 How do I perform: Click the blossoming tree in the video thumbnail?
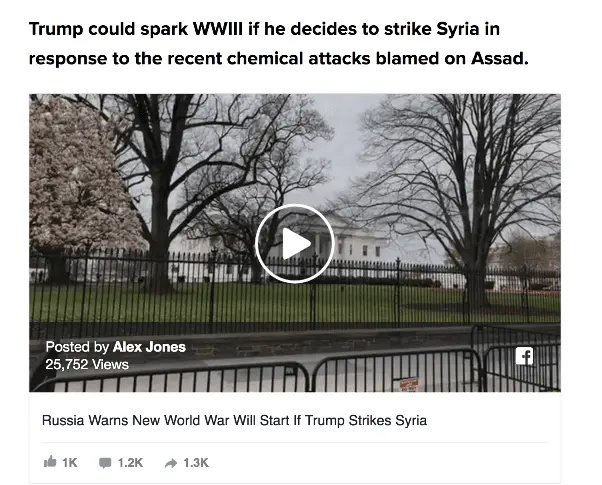pos(81,177)
